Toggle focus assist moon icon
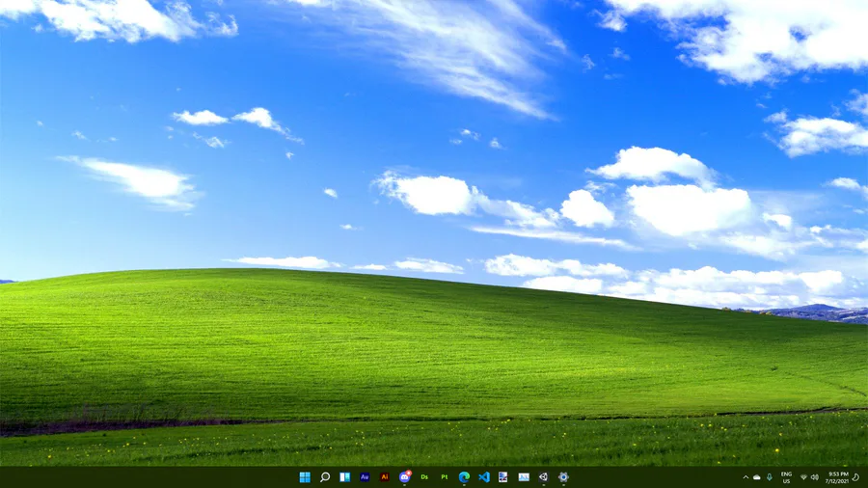Image resolution: width=868 pixels, height=488 pixels. [x=855, y=477]
